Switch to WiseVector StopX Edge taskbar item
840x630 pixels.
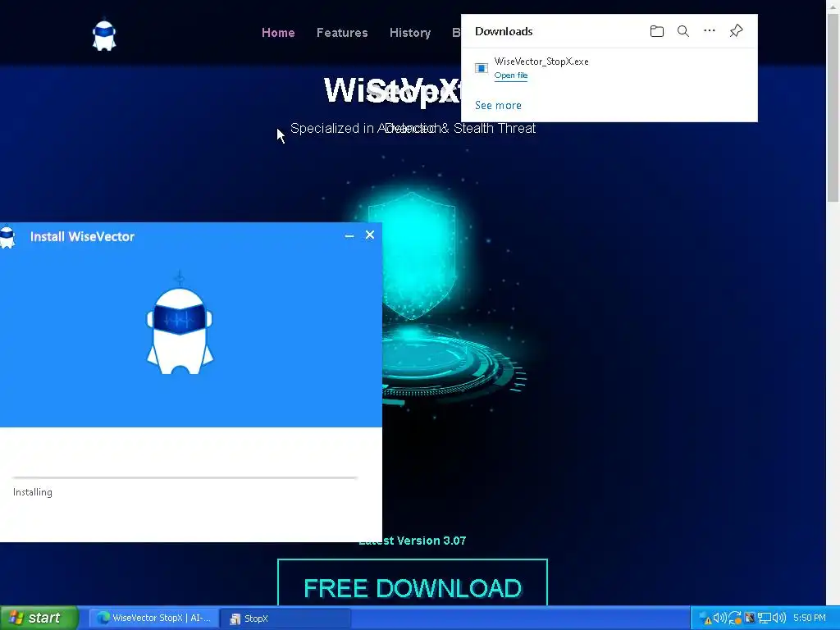153,619
